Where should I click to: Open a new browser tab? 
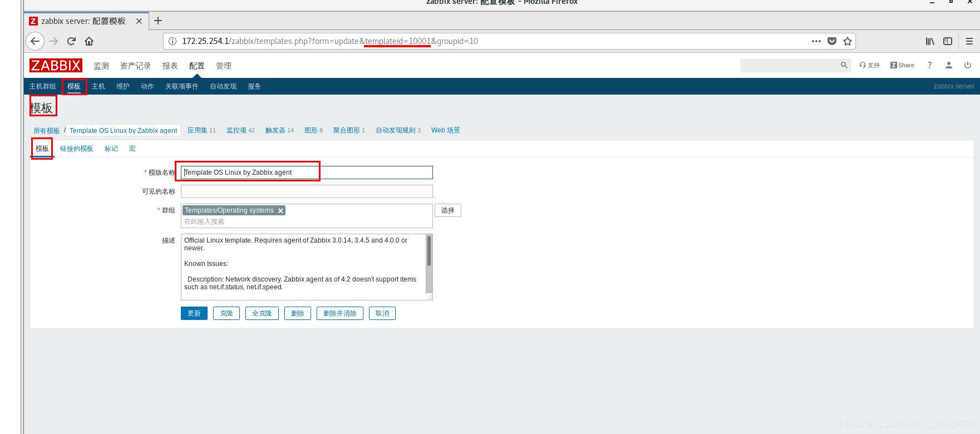[x=158, y=21]
